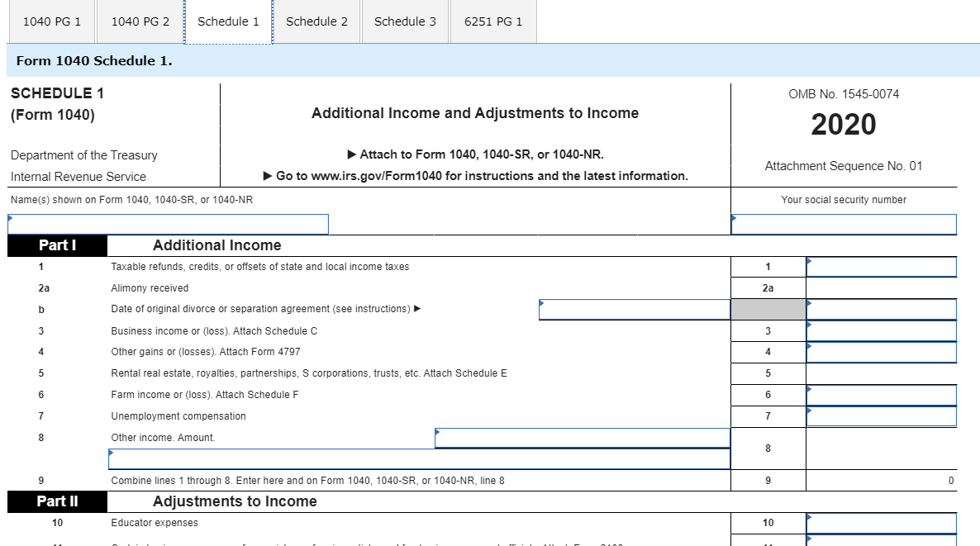Click the Combine lines 1 through 8 text
980x546 pixels.
[x=307, y=481]
